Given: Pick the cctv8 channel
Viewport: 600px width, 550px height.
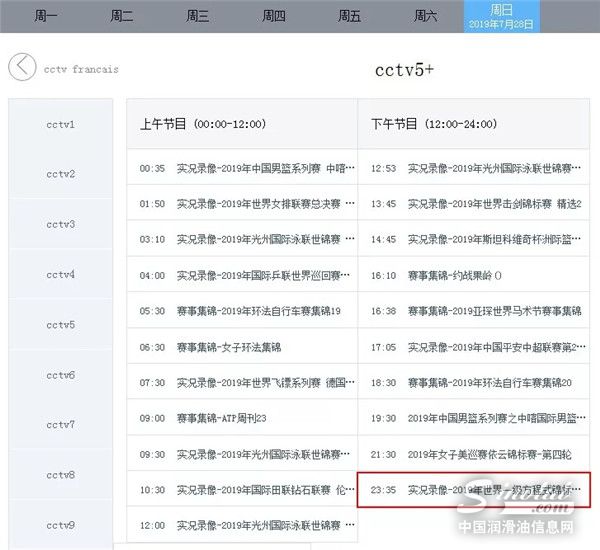Looking at the screenshot, I should tap(61, 475).
